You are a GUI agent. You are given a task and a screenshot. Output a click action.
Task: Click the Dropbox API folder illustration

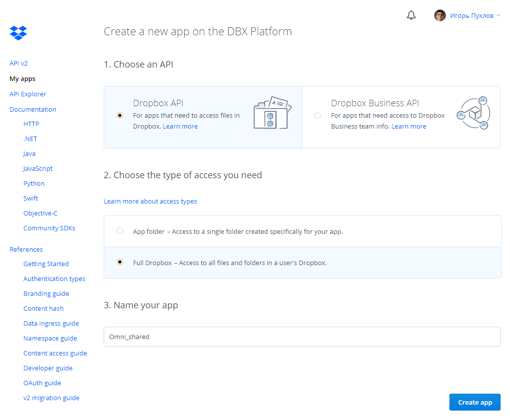272,113
